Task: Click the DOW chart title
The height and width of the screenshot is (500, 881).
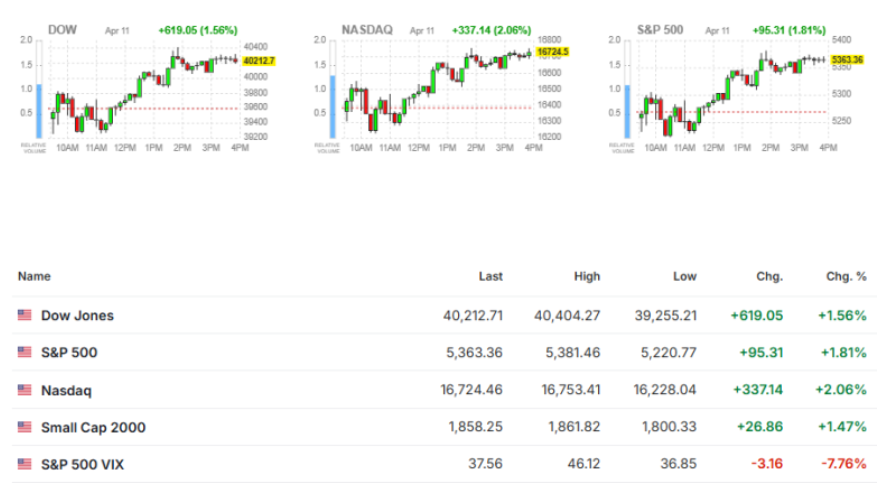Action: tap(62, 30)
